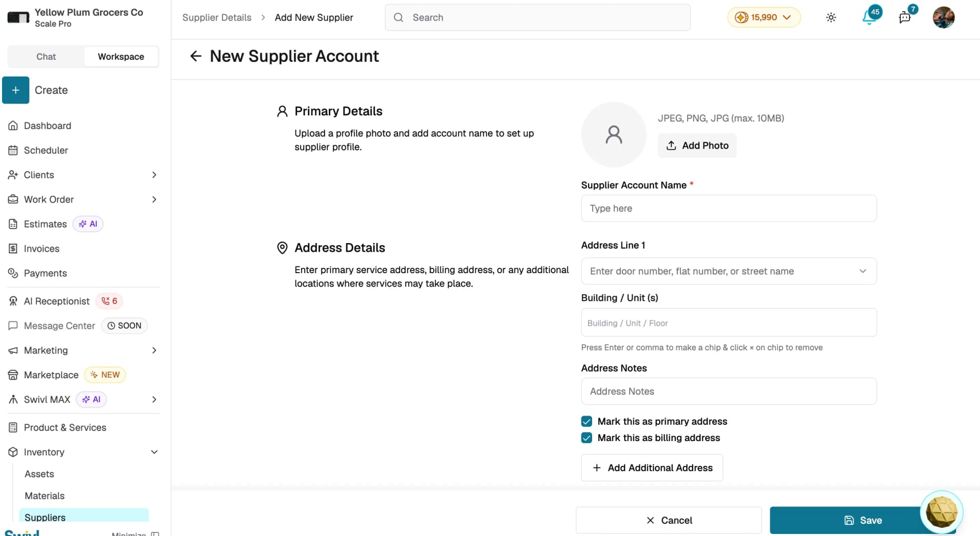The width and height of the screenshot is (980, 536).
Task: Click into the top Search field
Action: point(537,17)
